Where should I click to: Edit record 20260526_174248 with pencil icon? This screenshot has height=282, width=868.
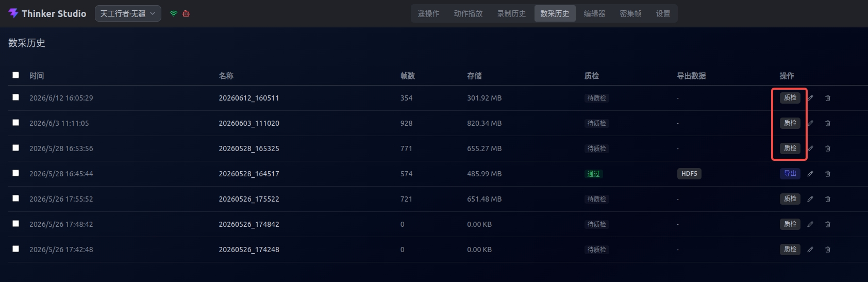[810, 250]
